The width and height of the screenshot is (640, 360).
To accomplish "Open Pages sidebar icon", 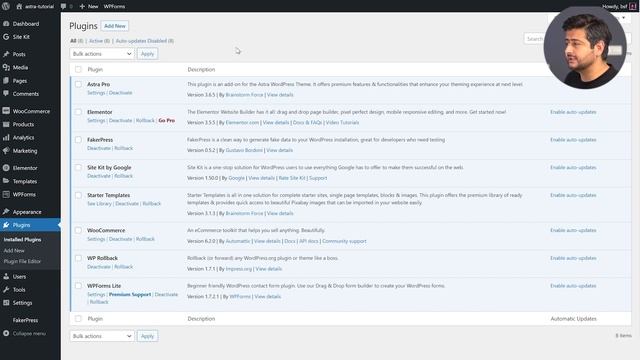I will pos(6,80).
